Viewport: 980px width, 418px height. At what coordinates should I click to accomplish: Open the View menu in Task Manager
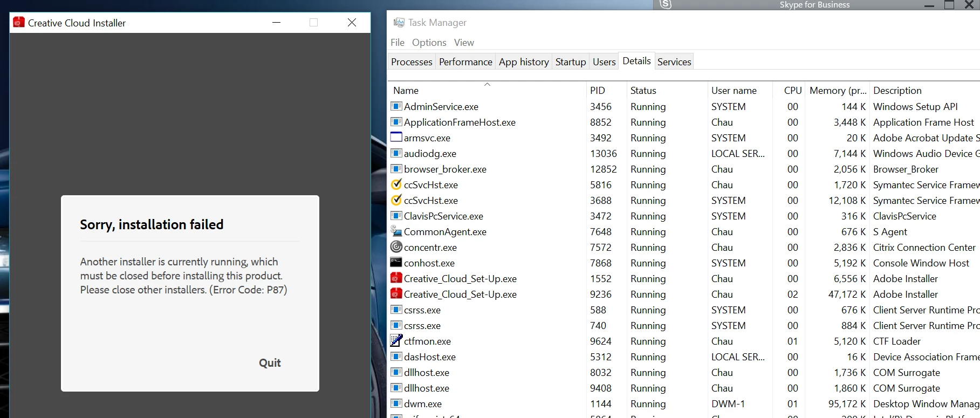coord(464,43)
